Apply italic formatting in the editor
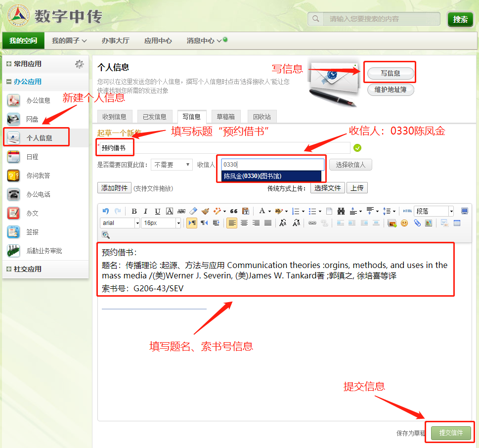Viewport: 479px width, 448px height. pos(146,211)
